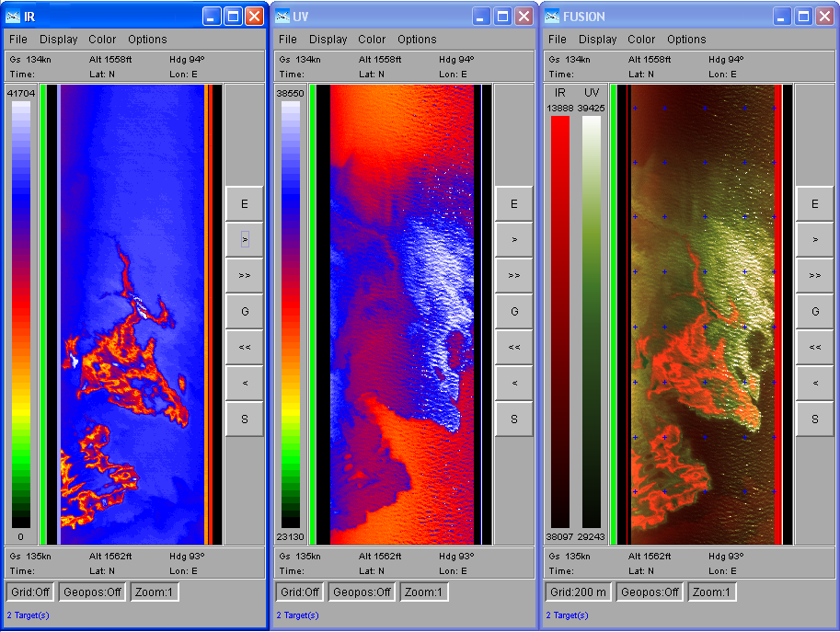Click single forward arrow in FUSION window
The width and height of the screenshot is (840, 632).
click(815, 239)
